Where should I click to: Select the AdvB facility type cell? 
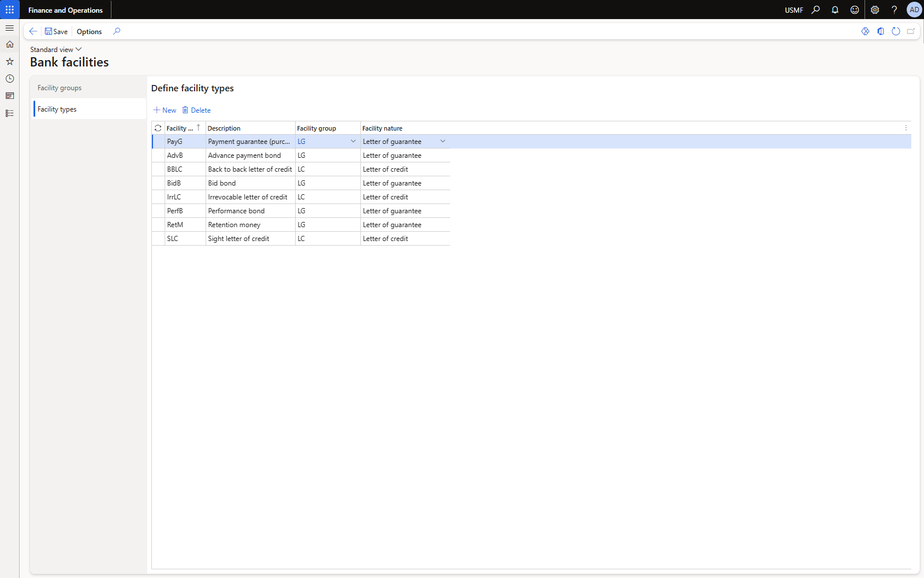point(185,155)
